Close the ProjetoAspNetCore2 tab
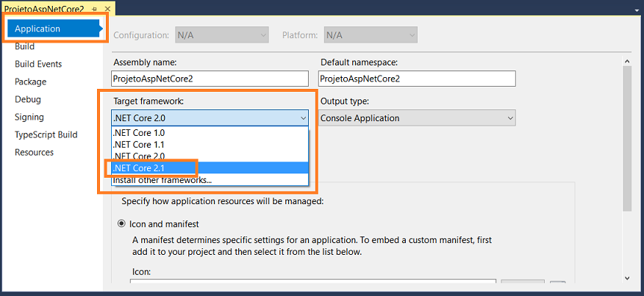The height and width of the screenshot is (296, 644). (107, 9)
